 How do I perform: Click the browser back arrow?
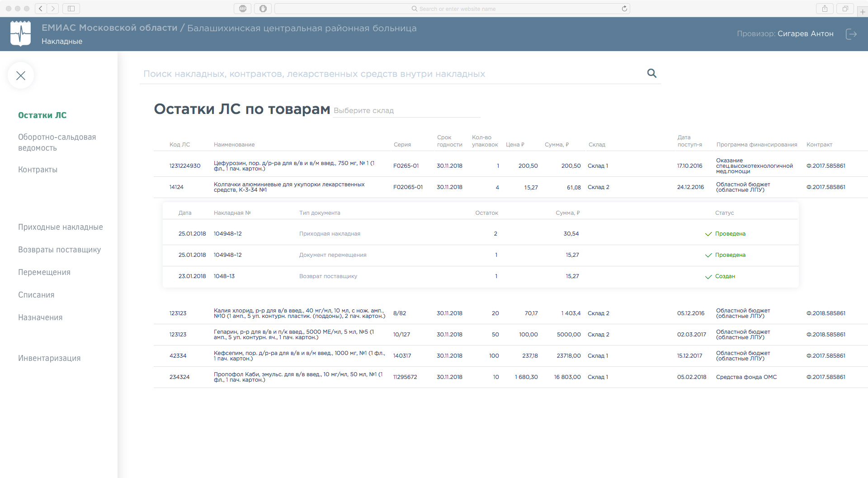pyautogui.click(x=40, y=8)
